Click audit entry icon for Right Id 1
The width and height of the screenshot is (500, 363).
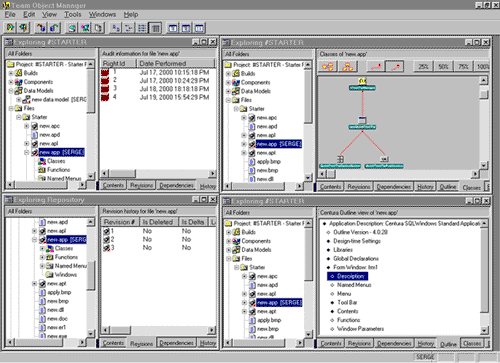[x=105, y=72]
